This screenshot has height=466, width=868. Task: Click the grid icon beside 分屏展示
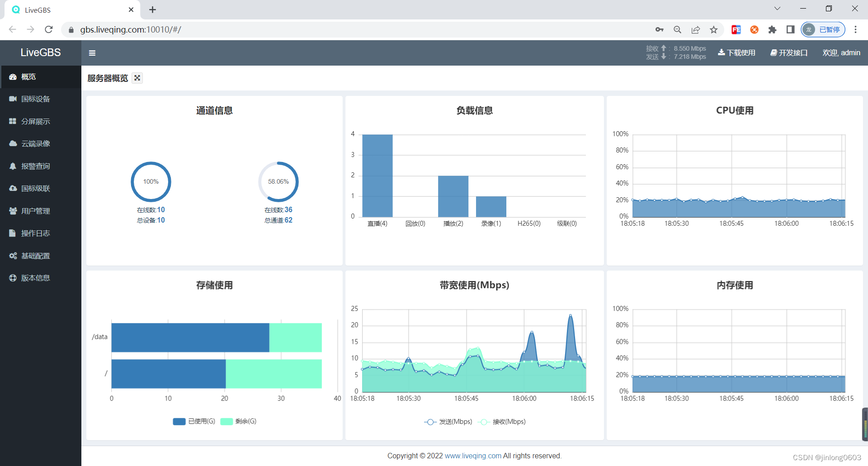point(13,121)
